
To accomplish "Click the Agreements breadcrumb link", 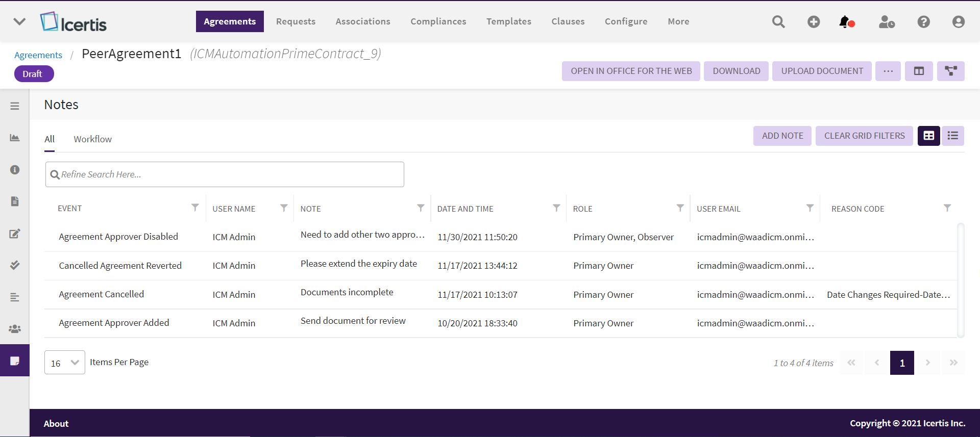I will (x=38, y=55).
